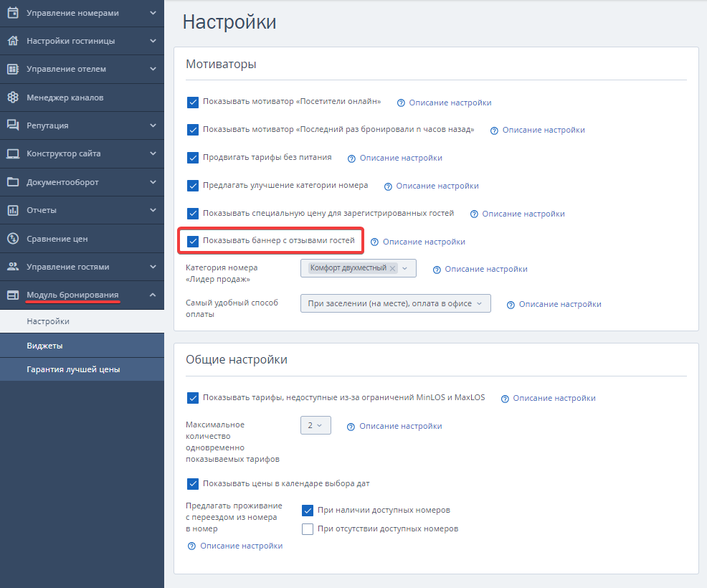Click the flower icon beside Менеджер каналов
707x588 pixels.
[x=13, y=97]
